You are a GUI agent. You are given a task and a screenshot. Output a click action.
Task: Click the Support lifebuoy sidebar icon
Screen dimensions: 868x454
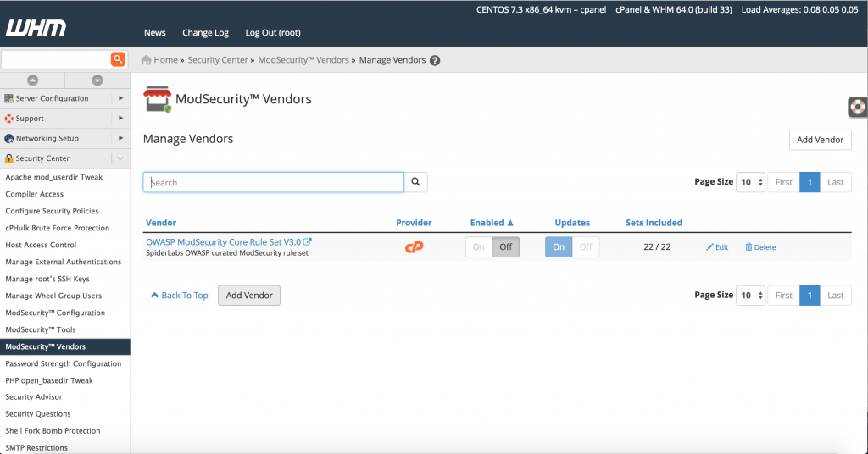8,119
